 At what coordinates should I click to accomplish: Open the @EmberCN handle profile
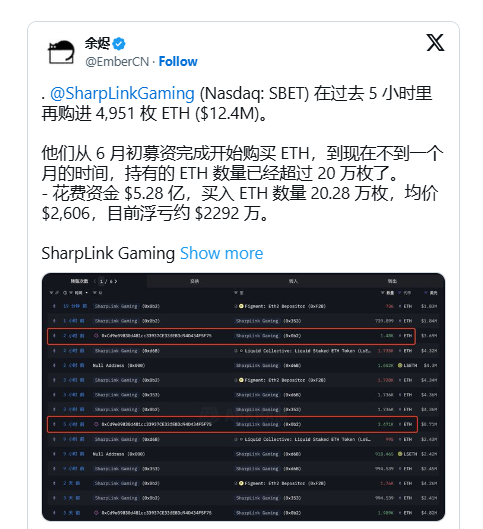click(117, 62)
